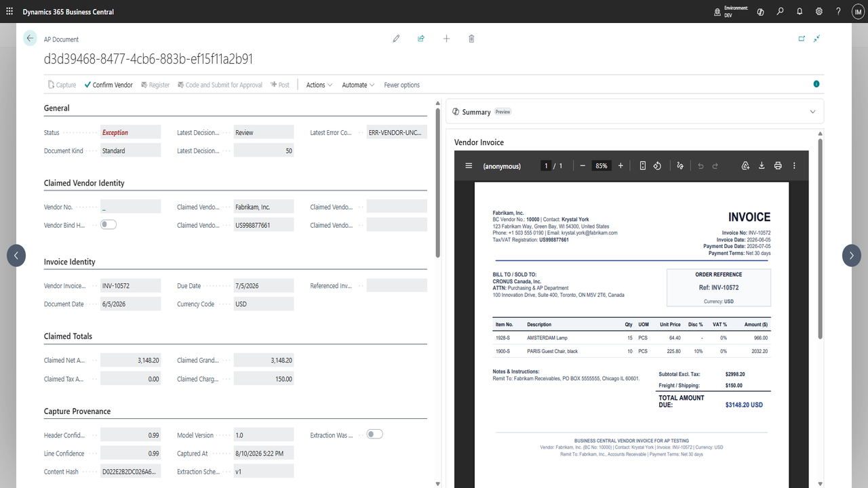Go to the previous record arrow

pos(16,256)
